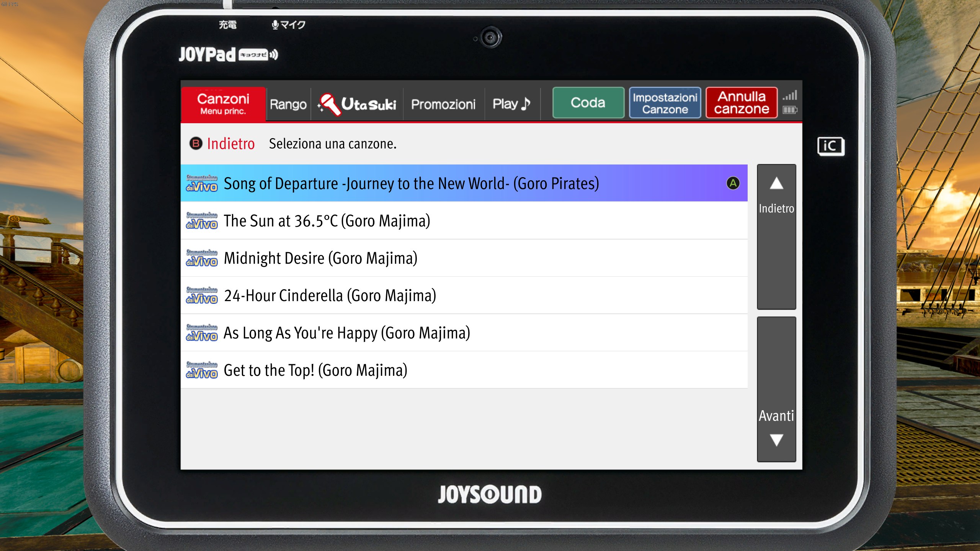This screenshot has width=980, height=551.
Task: Click the 充電 charging indicator label
Action: 227,25
